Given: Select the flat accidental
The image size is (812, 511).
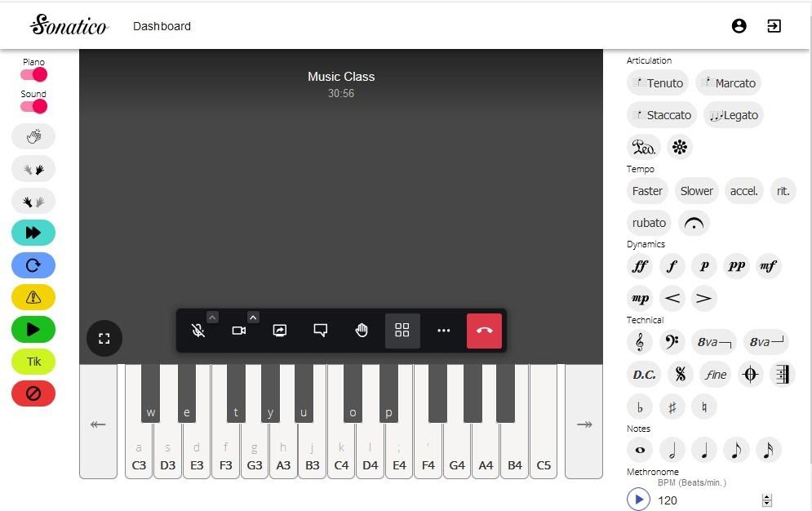Looking at the screenshot, I should pos(640,407).
